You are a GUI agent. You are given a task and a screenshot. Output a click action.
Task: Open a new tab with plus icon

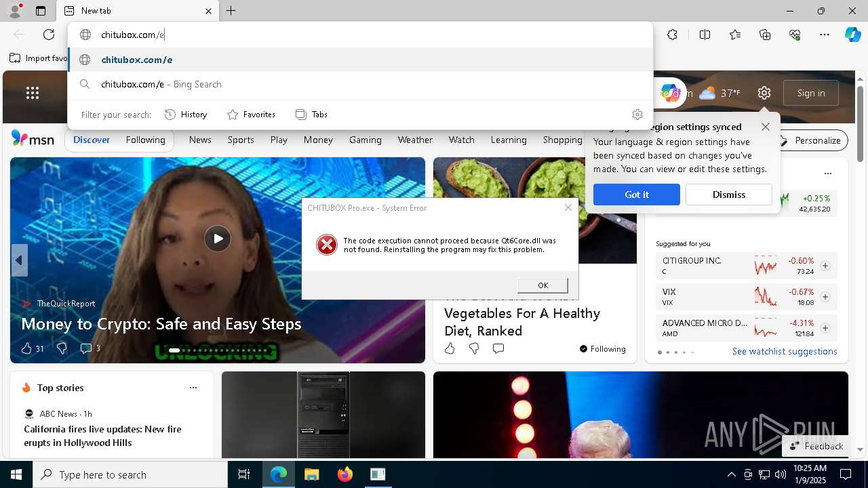click(231, 11)
